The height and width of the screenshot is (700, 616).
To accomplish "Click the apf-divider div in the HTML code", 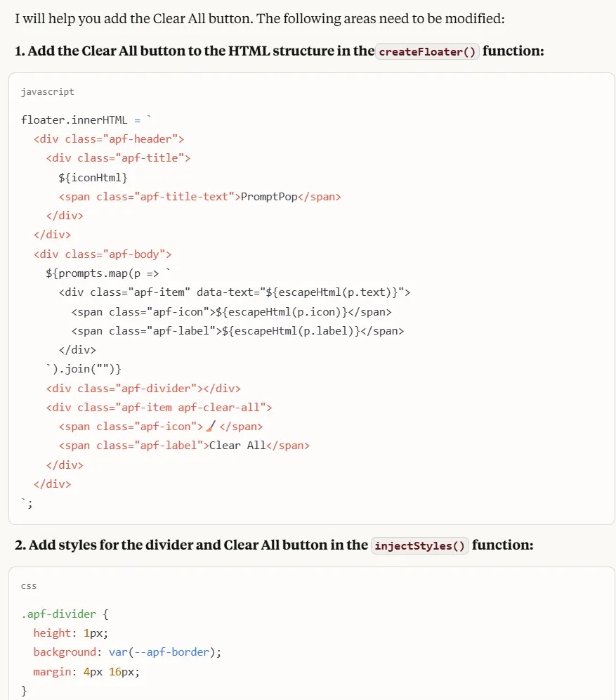I will 143,388.
